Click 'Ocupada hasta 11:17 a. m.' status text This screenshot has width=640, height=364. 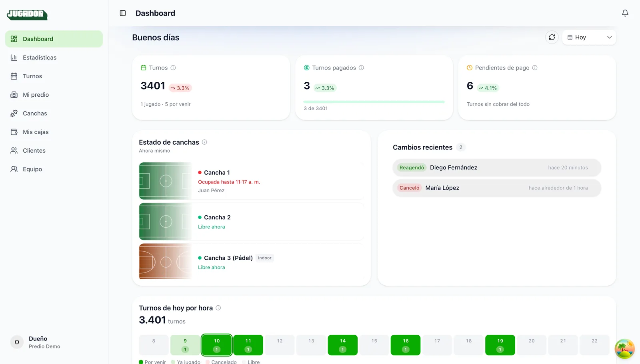coord(229,182)
